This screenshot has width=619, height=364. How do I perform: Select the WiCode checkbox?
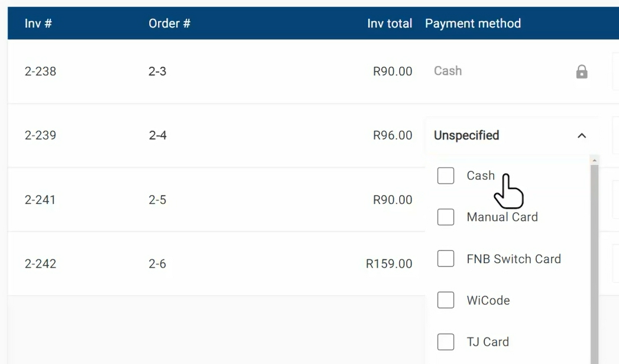click(446, 300)
